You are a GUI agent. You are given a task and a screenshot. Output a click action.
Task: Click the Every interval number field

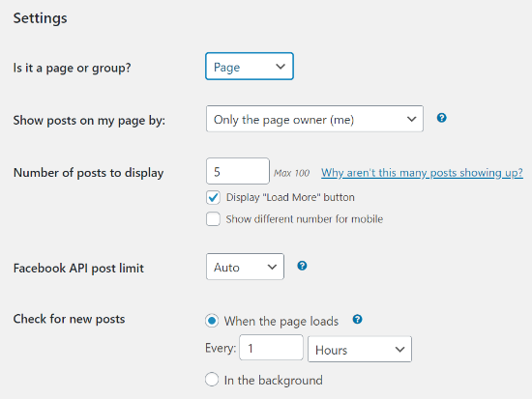coord(271,348)
